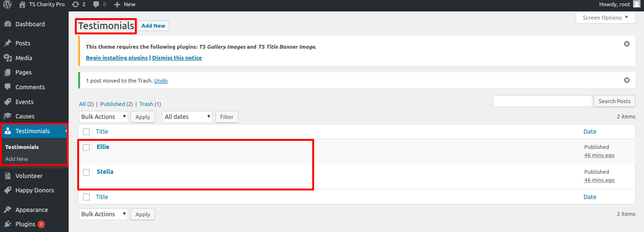Click Begin installing plugins link

117,58
